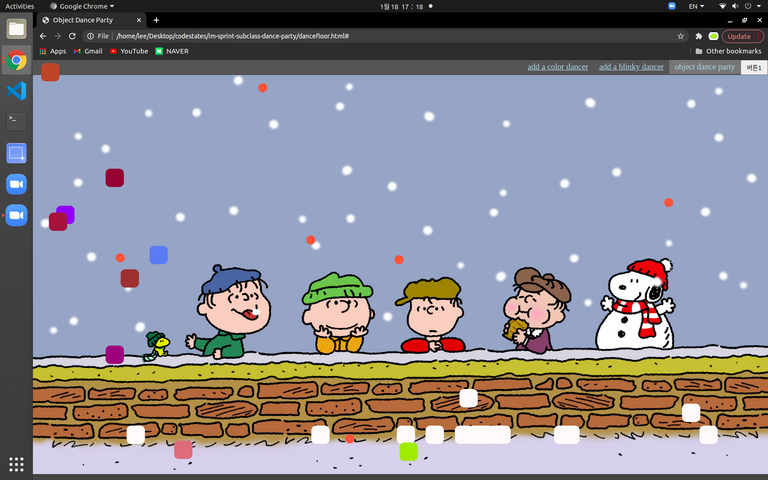
Task: Open the Extensions puzzle icon
Action: (x=698, y=36)
